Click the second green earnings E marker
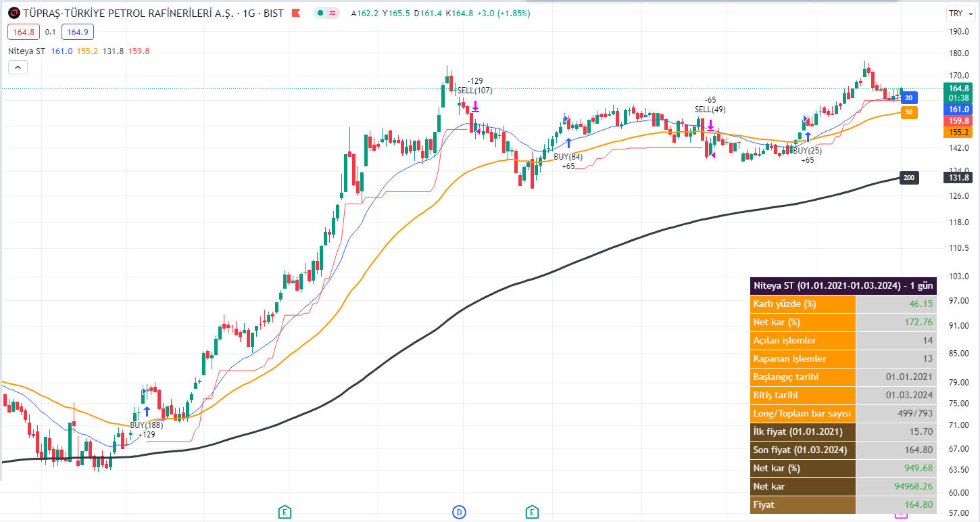This screenshot has width=980, height=522. pyautogui.click(x=533, y=512)
